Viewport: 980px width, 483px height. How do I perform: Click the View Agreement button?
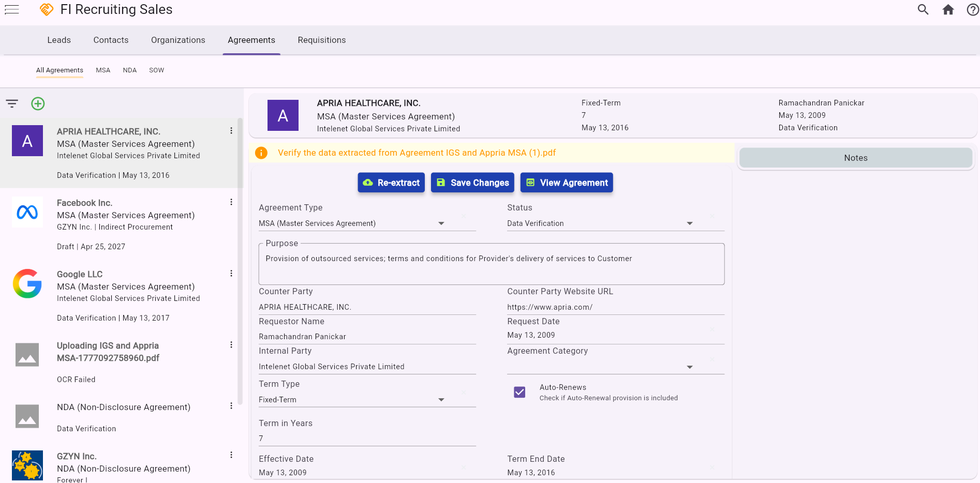coord(567,183)
